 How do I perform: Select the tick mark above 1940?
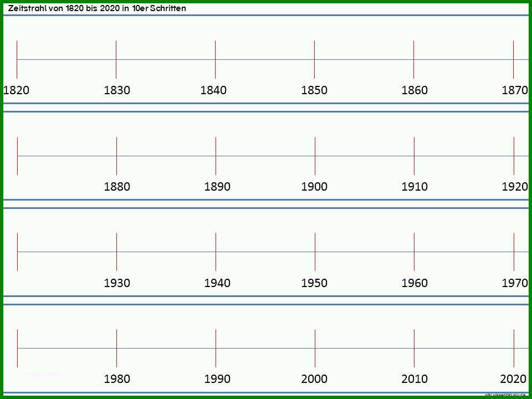click(216, 252)
